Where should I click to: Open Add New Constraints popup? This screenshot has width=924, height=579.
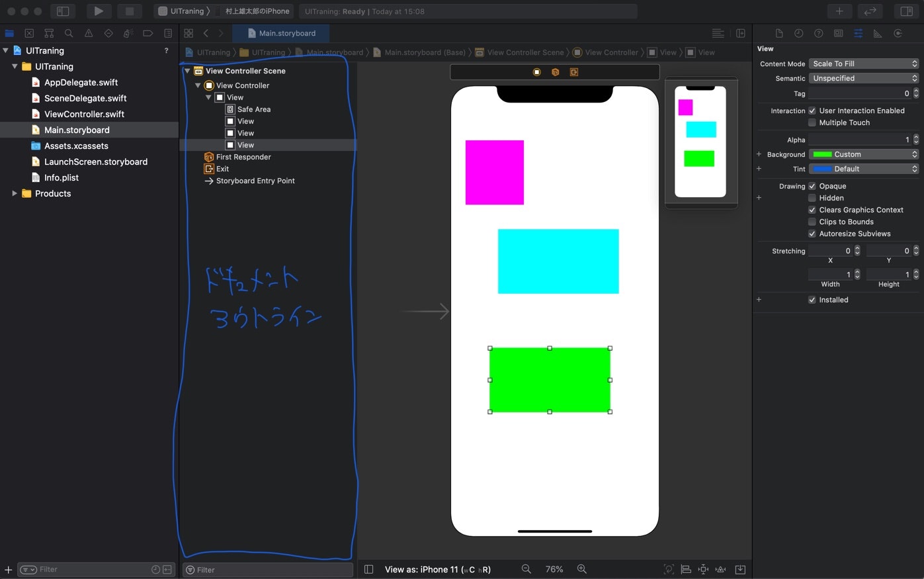(x=704, y=569)
